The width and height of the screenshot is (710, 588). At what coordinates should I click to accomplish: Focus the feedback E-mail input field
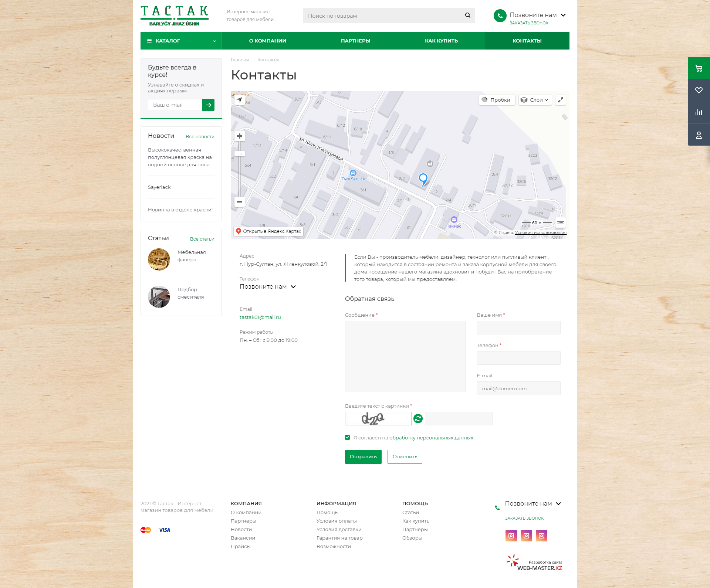[518, 388]
